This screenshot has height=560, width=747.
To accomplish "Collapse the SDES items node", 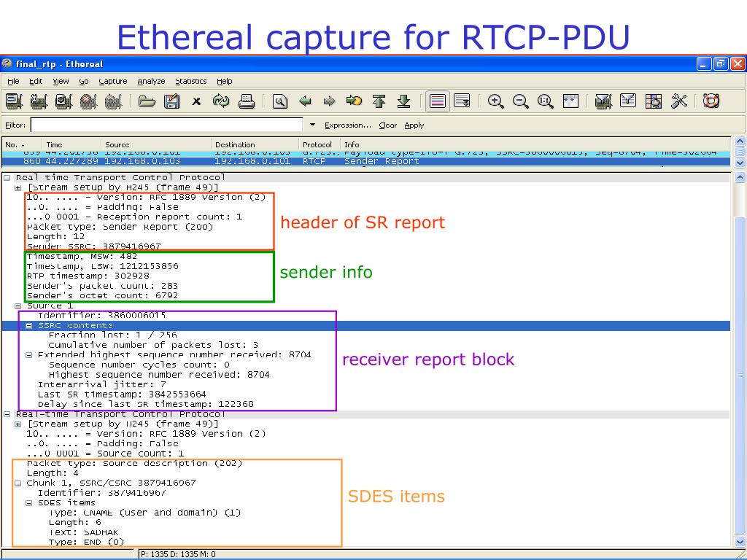I will (x=29, y=503).
